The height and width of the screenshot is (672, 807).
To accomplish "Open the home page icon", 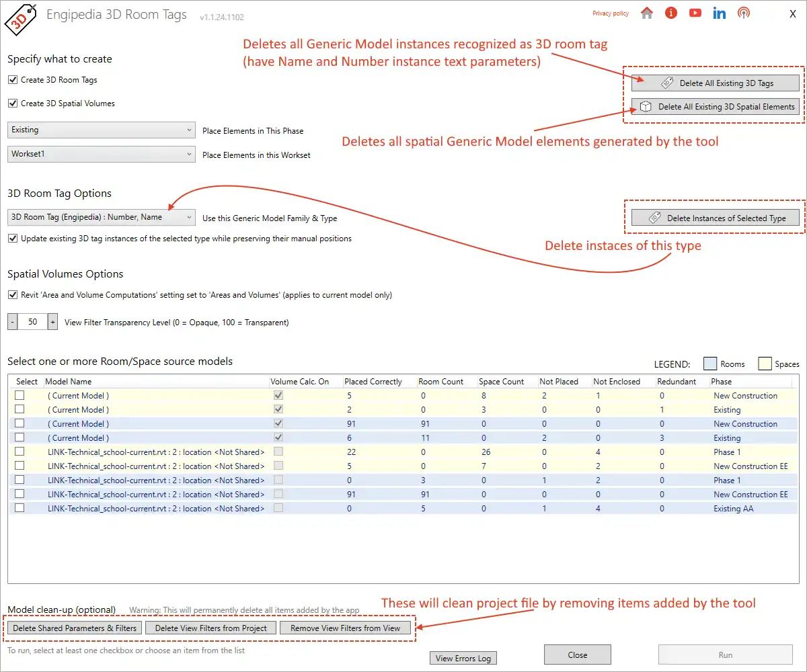I will [647, 13].
